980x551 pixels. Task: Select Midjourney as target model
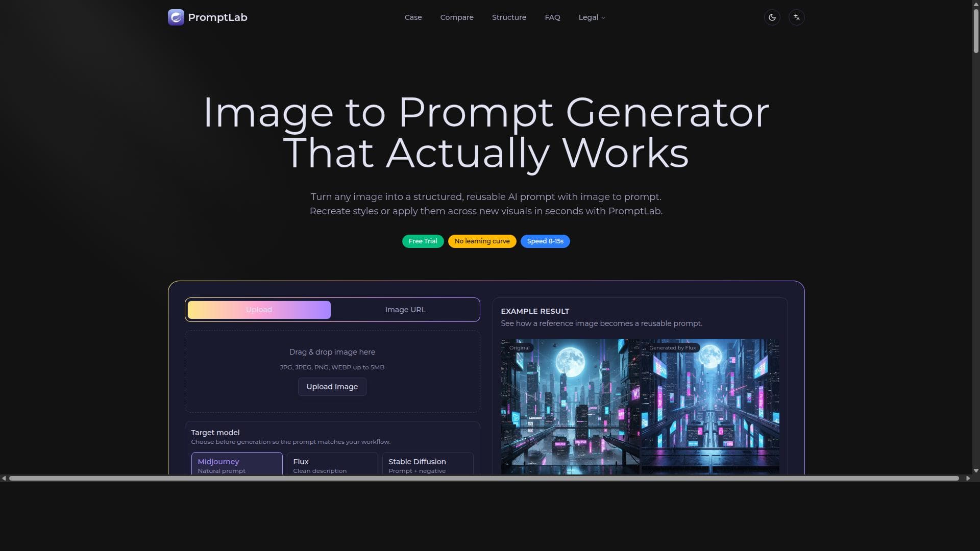click(237, 464)
